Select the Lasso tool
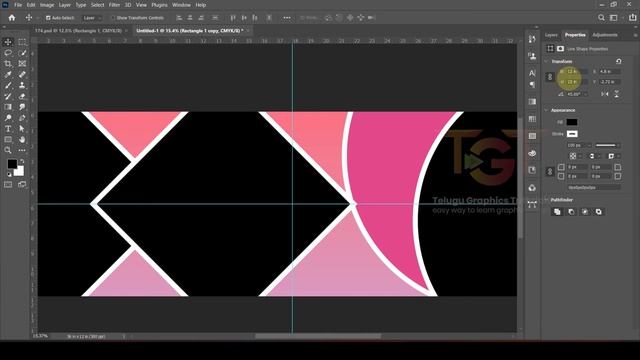This screenshot has width=640, height=360. 8,53
